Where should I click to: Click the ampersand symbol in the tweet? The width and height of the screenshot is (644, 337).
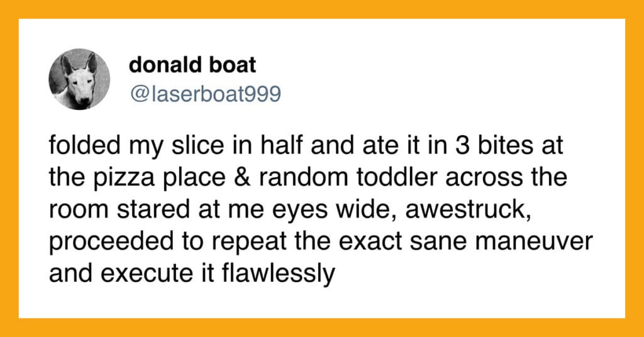[x=244, y=178]
